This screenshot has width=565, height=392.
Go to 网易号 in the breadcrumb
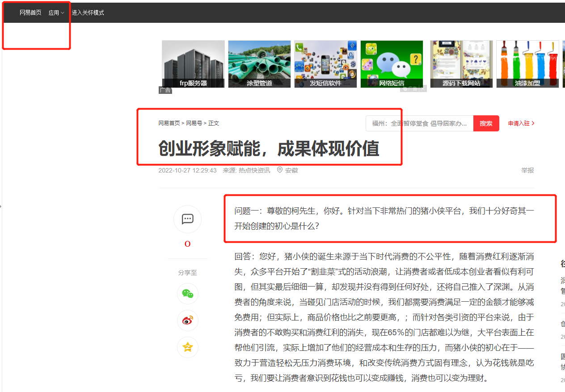(194, 123)
